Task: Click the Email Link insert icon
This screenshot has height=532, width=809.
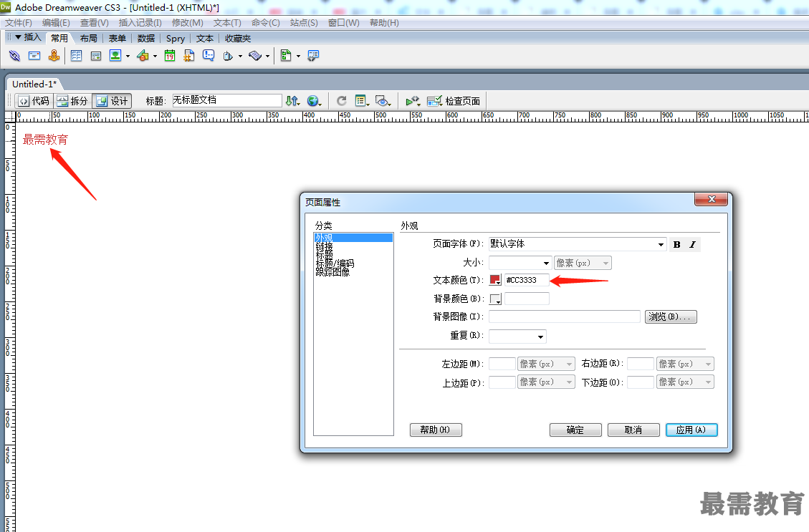Action: 34,56
